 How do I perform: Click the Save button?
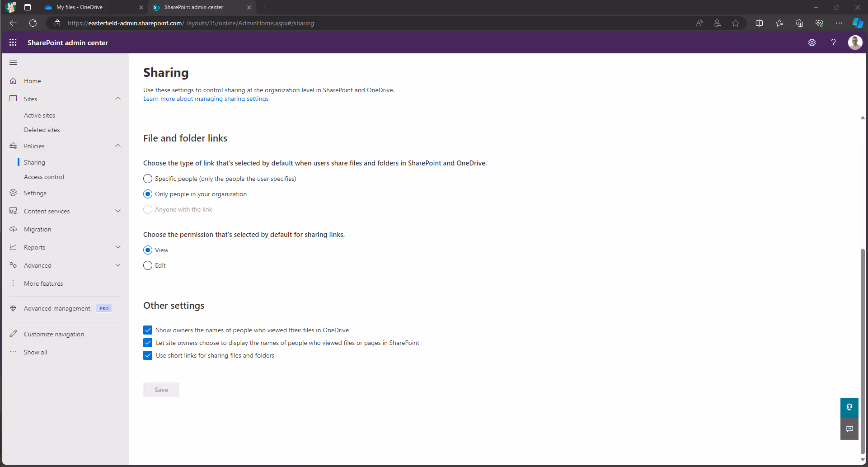point(161,390)
